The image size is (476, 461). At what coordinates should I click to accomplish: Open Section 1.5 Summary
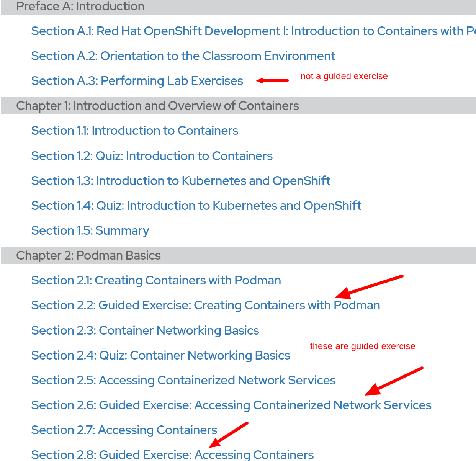90,230
